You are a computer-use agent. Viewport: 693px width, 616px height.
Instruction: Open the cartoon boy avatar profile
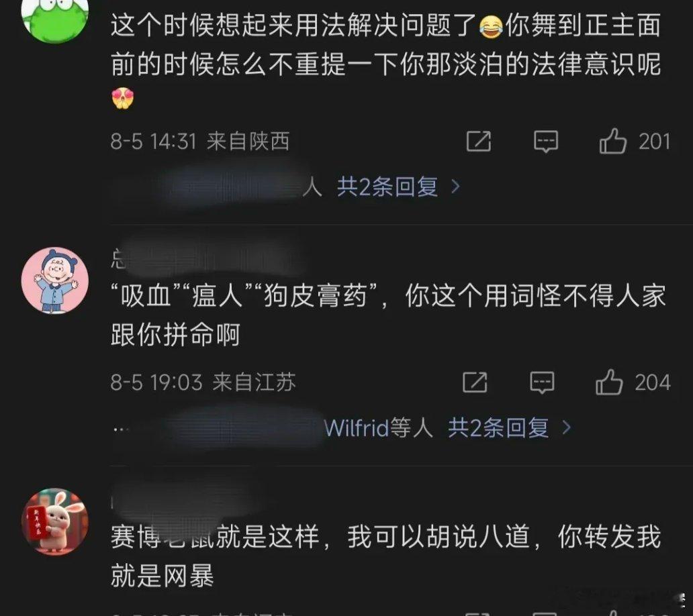point(55,281)
